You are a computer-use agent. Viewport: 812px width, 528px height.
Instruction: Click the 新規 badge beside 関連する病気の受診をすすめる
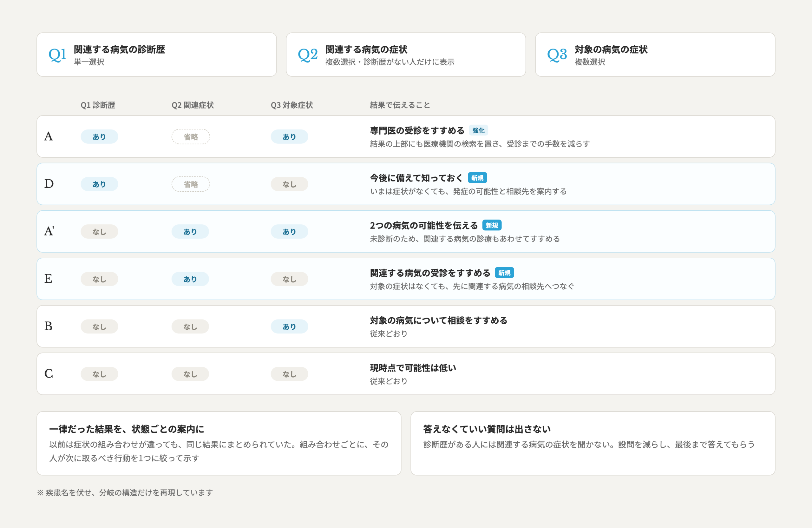click(504, 273)
